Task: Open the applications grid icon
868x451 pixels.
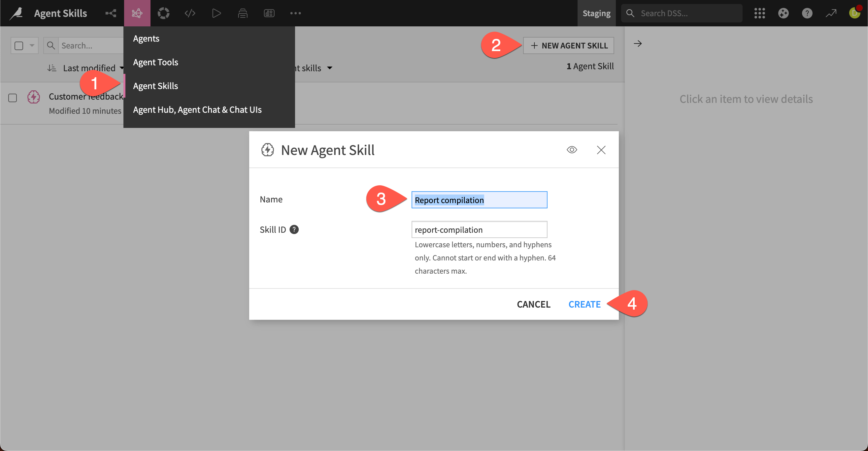Action: (759, 13)
